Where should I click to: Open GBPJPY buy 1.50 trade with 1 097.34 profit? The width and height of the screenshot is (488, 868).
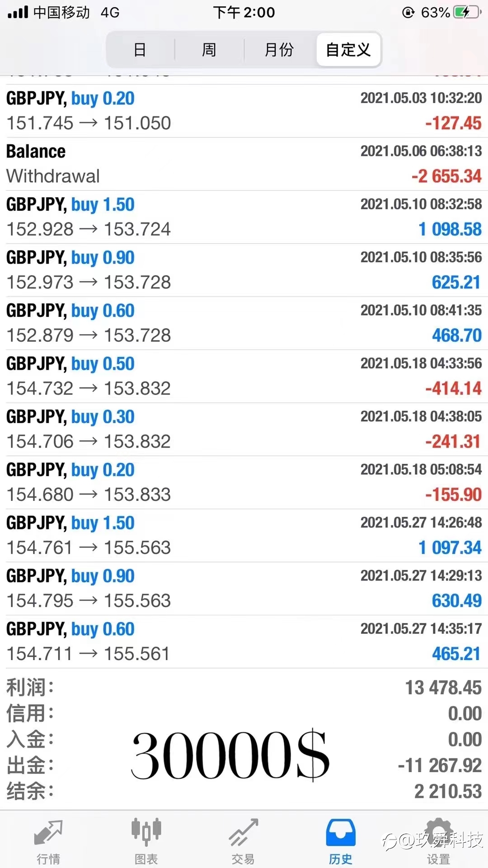click(x=244, y=535)
